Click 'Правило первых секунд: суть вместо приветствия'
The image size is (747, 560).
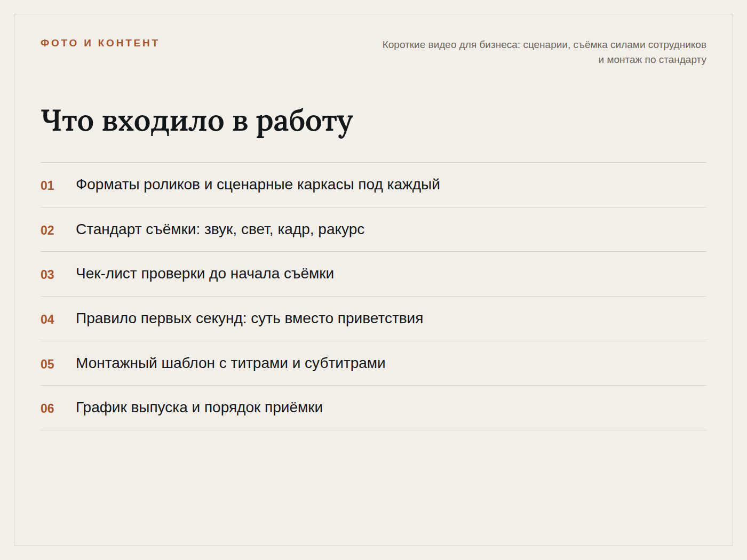(x=249, y=318)
